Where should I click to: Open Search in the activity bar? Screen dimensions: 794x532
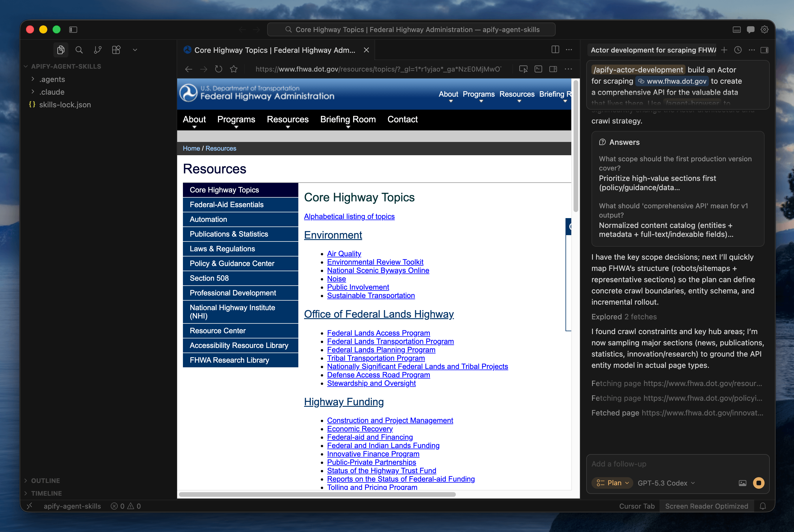click(x=79, y=50)
